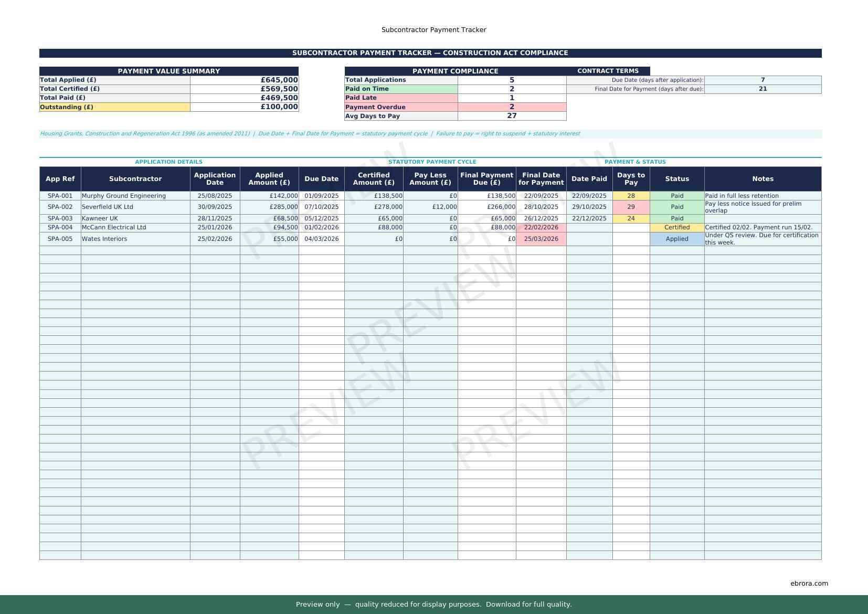Click the red 22/02/2026 final date cell
868x614 pixels.
(x=541, y=227)
